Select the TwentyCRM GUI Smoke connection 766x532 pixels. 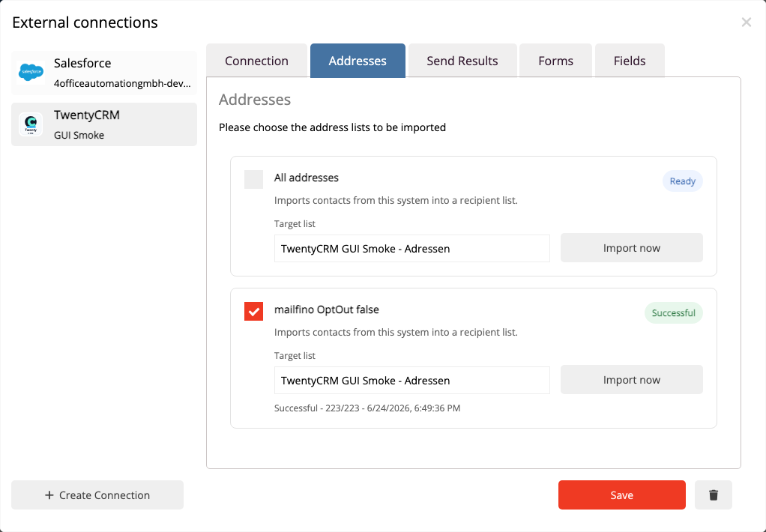pos(104,124)
